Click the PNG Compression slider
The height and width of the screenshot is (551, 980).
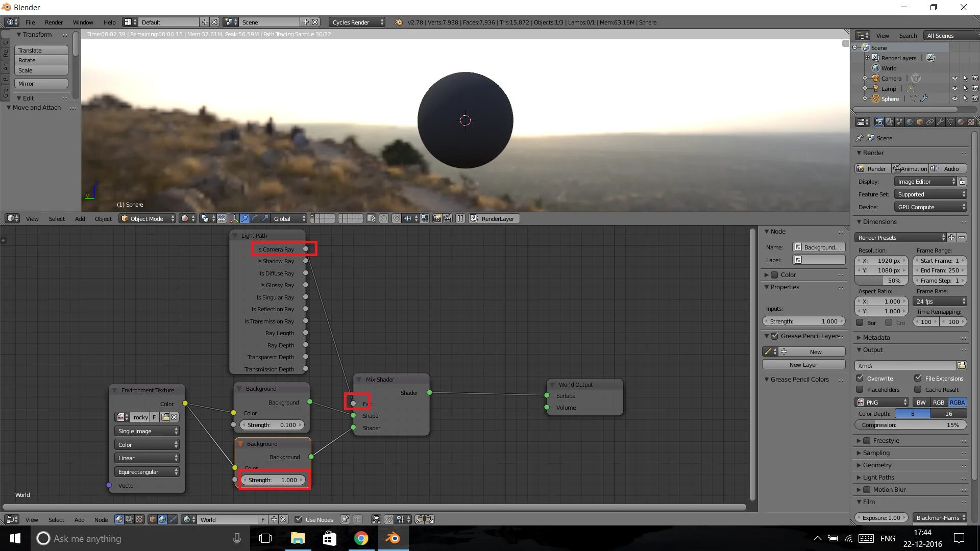(x=910, y=425)
